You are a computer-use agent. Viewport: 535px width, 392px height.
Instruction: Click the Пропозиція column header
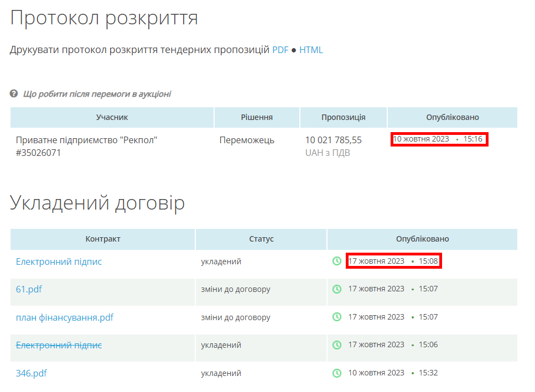pyautogui.click(x=343, y=117)
